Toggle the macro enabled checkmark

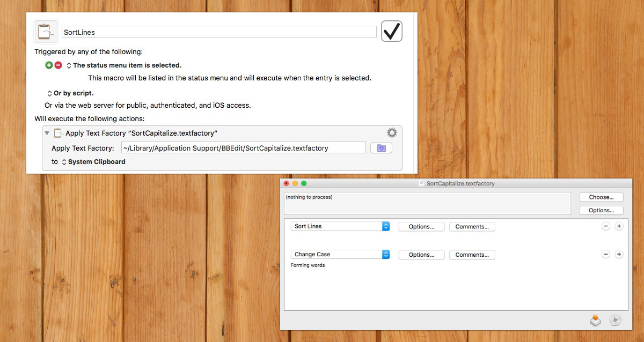tap(392, 31)
